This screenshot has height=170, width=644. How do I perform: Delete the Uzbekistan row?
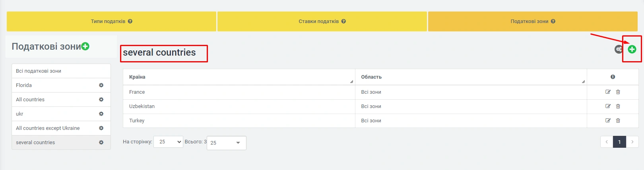[x=618, y=106]
